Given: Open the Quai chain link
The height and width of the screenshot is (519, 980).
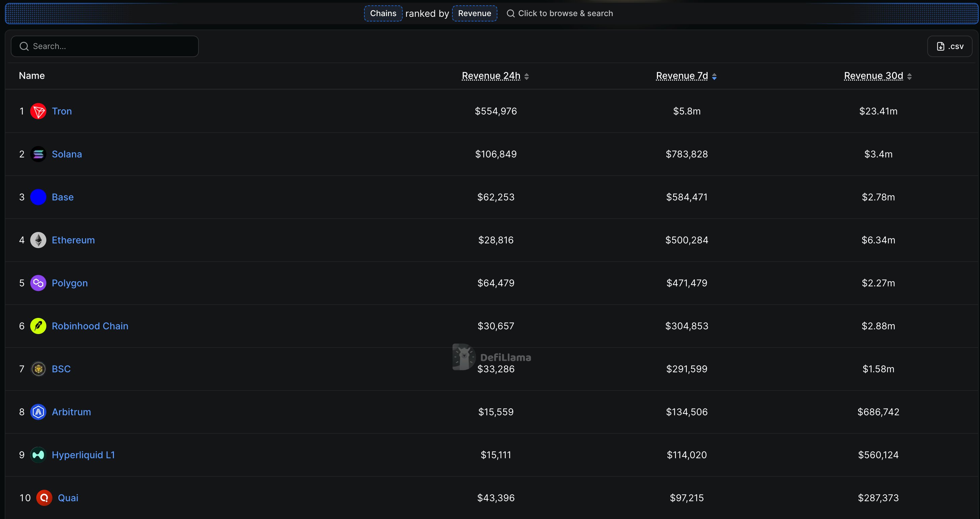Looking at the screenshot, I should [68, 498].
